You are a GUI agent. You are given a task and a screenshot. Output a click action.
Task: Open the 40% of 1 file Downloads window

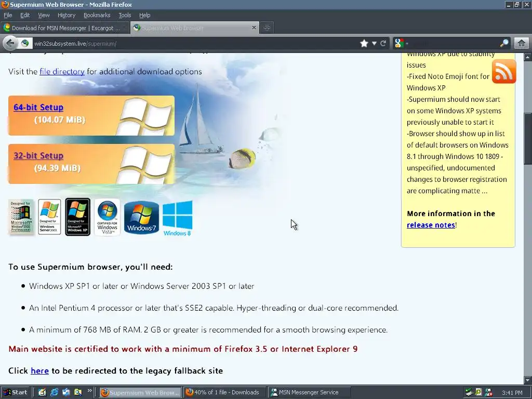[x=225, y=393]
